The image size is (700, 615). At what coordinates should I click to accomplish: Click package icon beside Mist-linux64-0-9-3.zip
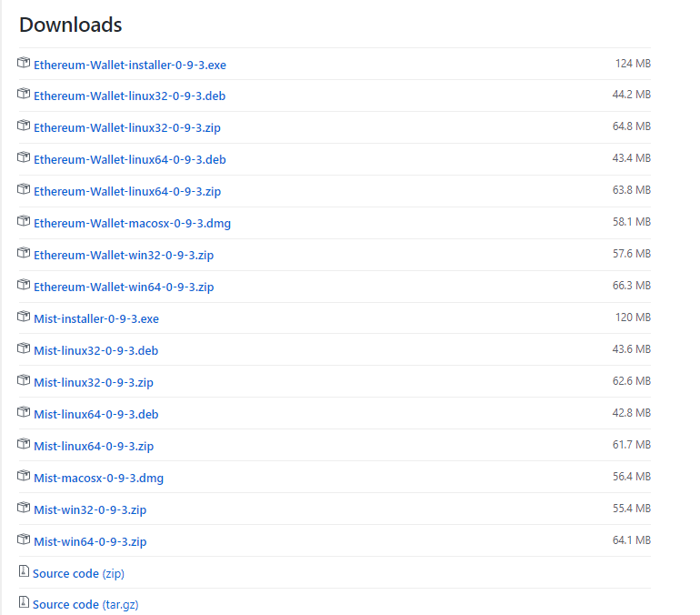point(24,443)
